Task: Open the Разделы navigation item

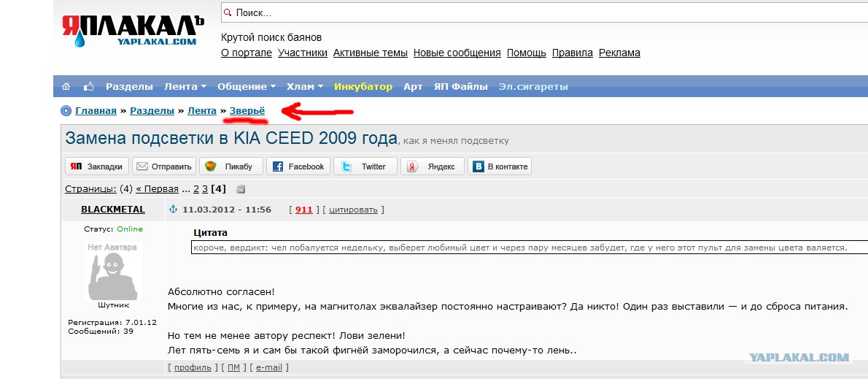Action: [x=130, y=86]
